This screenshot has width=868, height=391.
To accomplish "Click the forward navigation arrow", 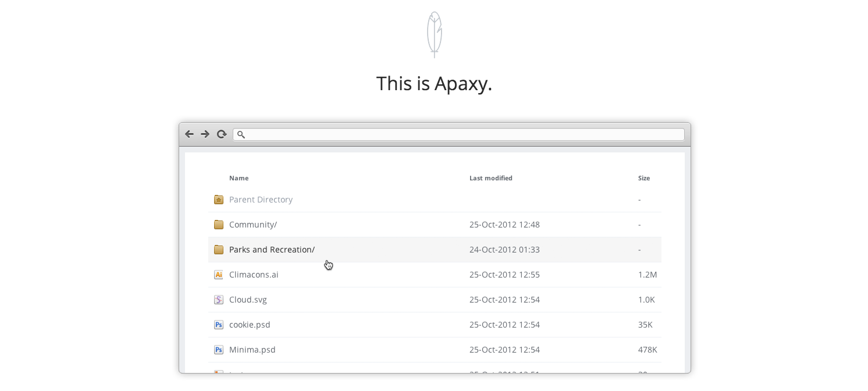I will (x=205, y=134).
